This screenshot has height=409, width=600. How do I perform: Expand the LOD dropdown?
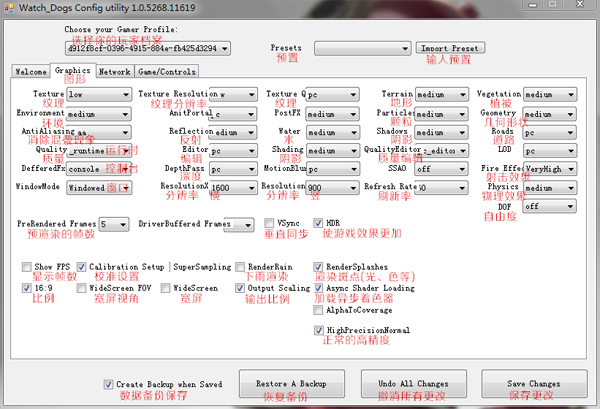(x=550, y=151)
